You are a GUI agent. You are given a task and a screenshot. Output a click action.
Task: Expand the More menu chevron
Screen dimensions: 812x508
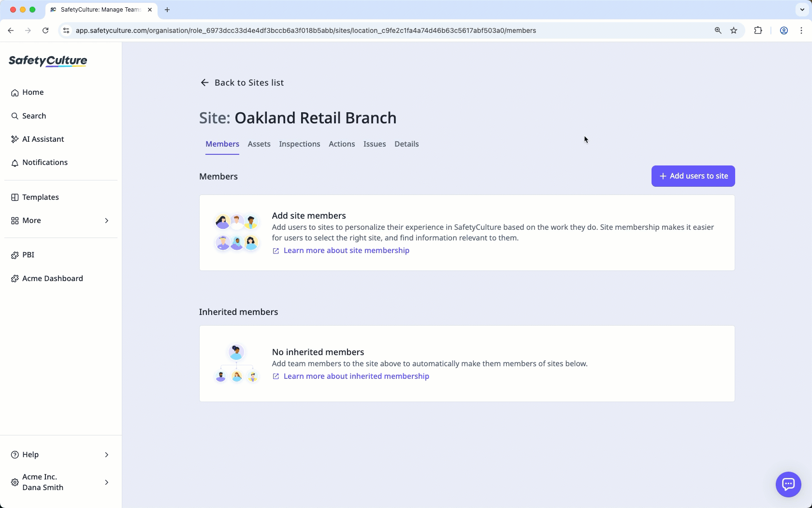107,221
